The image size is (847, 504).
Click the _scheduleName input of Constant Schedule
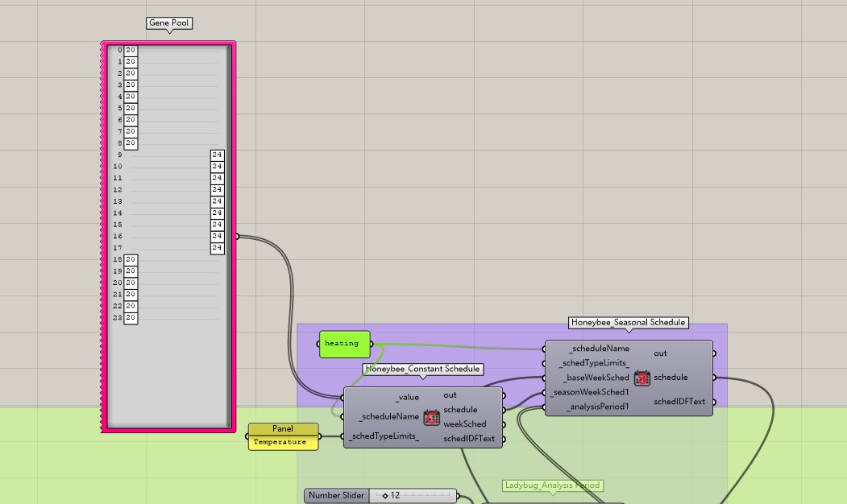click(x=389, y=416)
